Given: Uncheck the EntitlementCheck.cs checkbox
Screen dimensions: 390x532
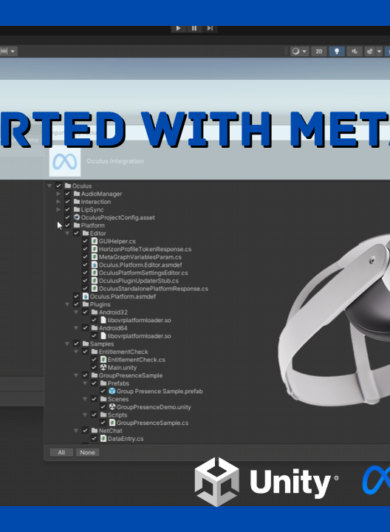Looking at the screenshot, I should click(94, 360).
